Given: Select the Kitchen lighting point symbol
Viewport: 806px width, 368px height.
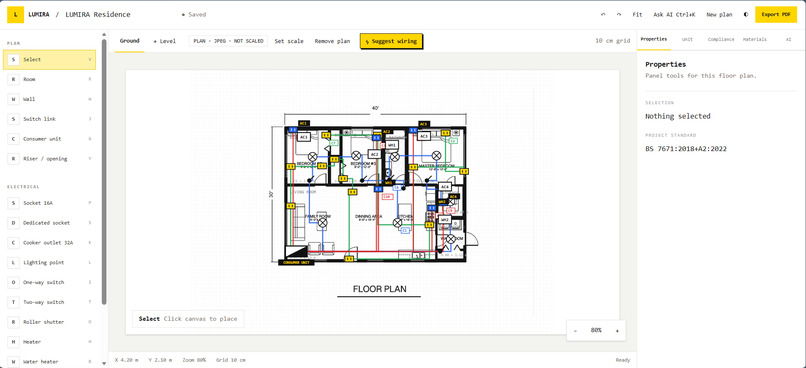Looking at the screenshot, I should click(x=397, y=223).
